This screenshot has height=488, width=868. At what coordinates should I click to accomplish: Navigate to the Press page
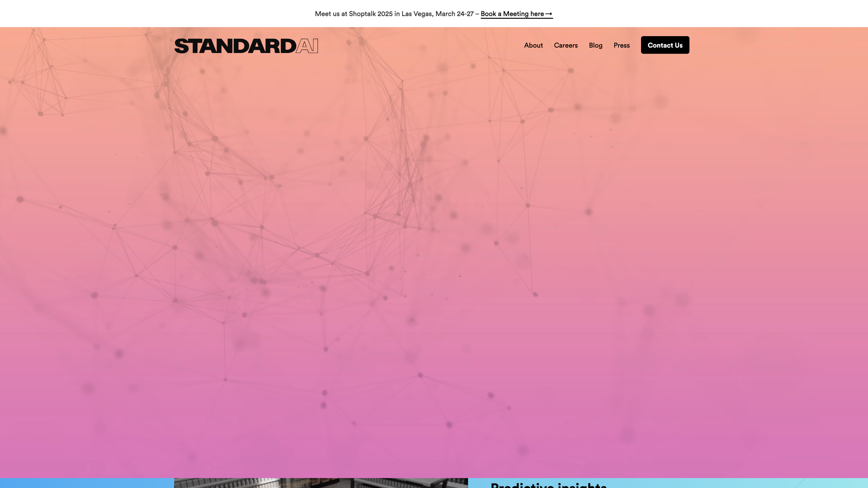click(x=621, y=45)
